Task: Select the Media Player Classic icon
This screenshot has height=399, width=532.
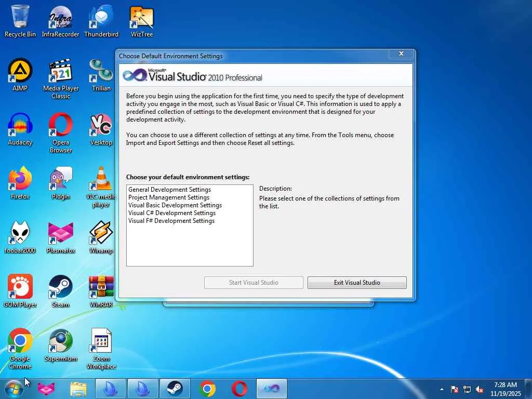Action: [61, 79]
